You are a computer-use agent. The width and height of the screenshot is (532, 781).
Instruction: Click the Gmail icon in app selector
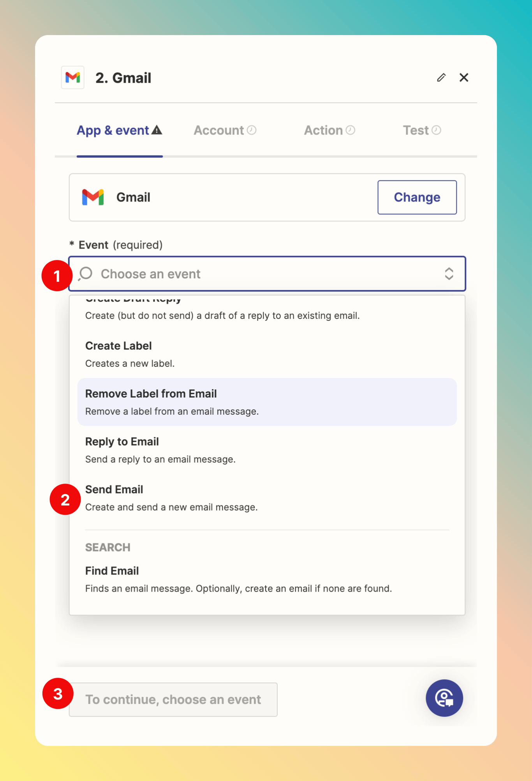[x=93, y=197]
